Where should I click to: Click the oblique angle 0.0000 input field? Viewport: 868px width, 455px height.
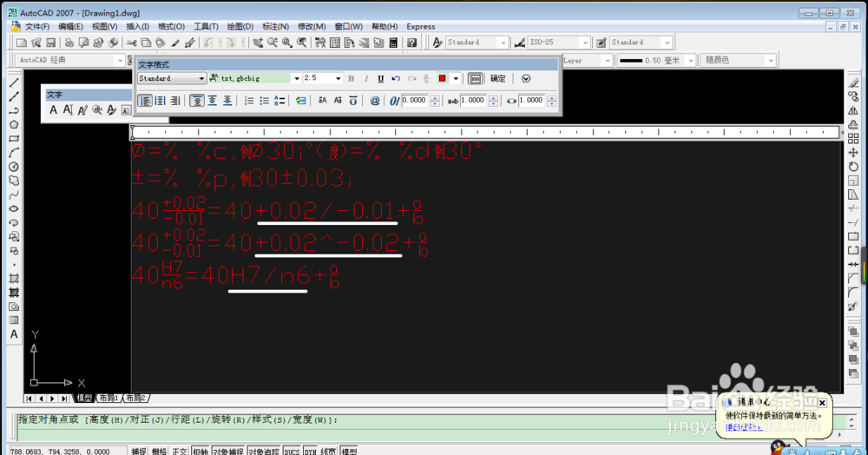(415, 100)
